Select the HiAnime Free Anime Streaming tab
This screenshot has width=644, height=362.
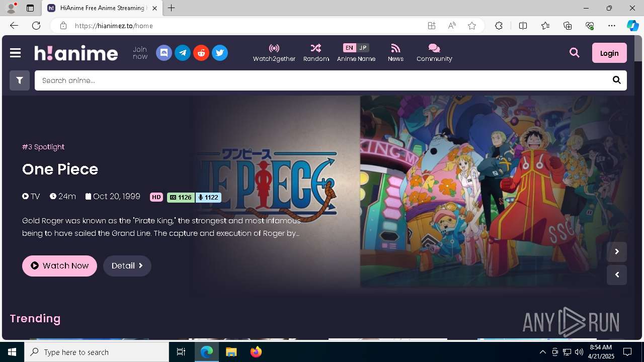pyautogui.click(x=102, y=8)
